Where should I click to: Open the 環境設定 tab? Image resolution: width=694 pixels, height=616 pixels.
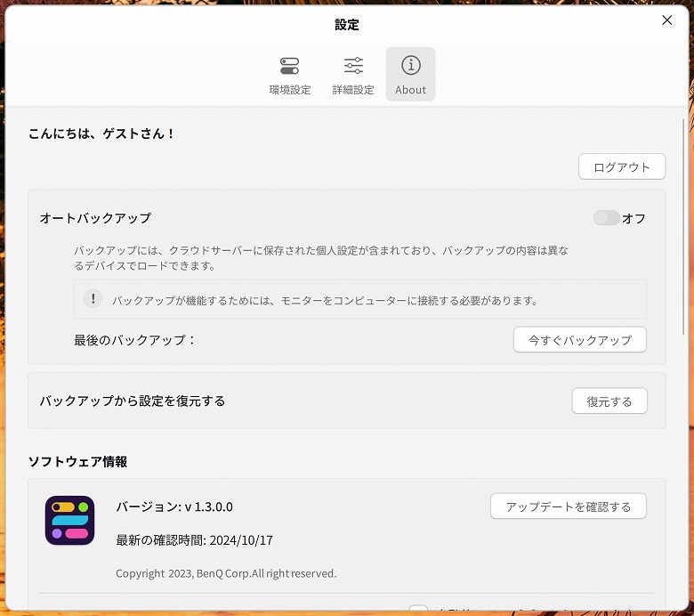click(290, 74)
